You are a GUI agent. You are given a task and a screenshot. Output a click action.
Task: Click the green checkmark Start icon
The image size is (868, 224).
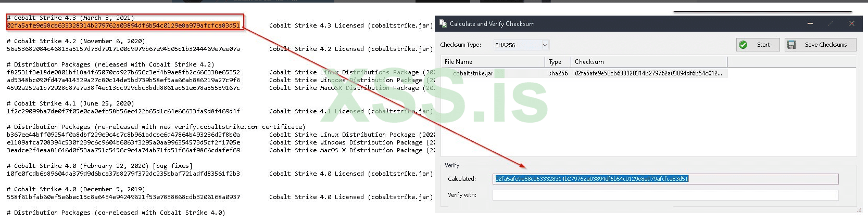[743, 45]
